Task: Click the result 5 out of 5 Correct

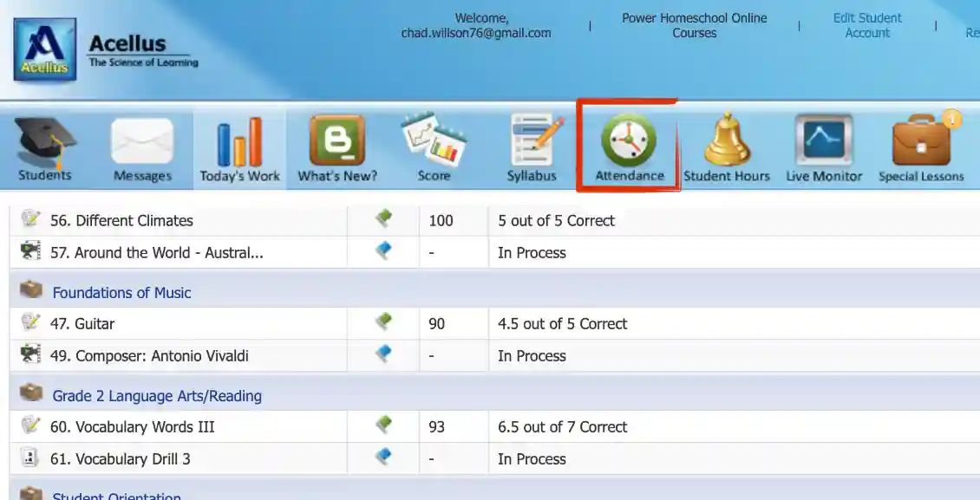Action: (x=556, y=220)
